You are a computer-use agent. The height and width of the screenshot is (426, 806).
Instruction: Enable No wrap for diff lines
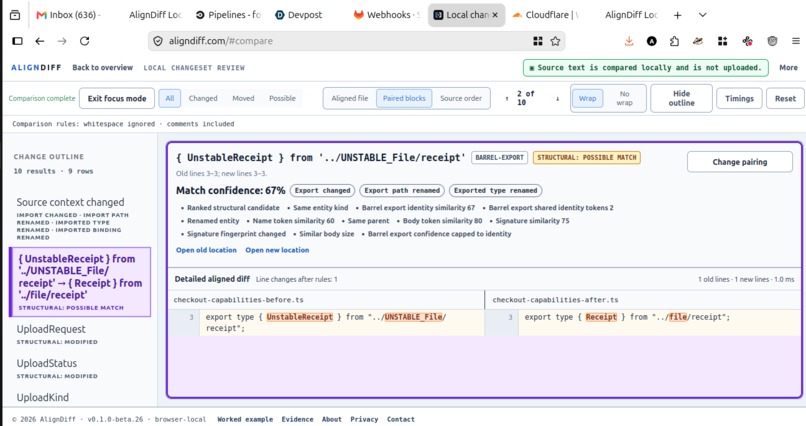pos(625,98)
